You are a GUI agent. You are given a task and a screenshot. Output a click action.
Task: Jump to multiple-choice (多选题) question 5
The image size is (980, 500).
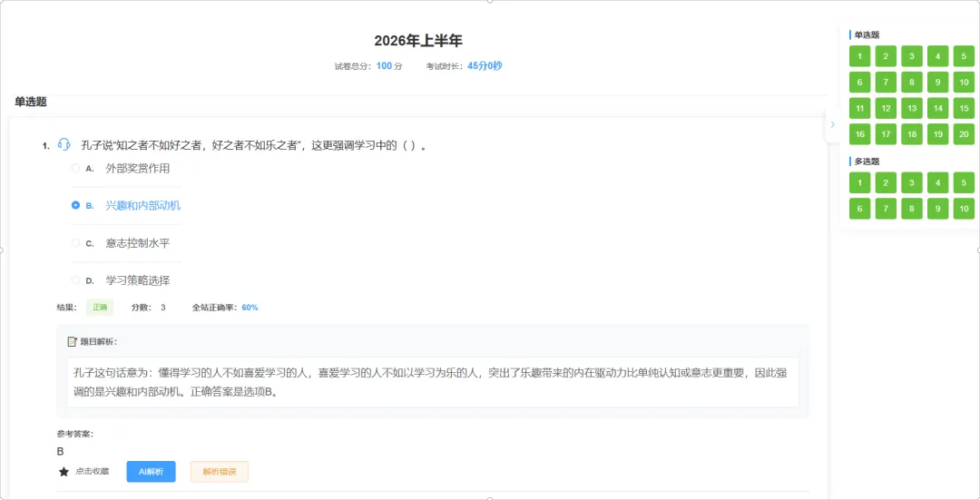click(964, 183)
